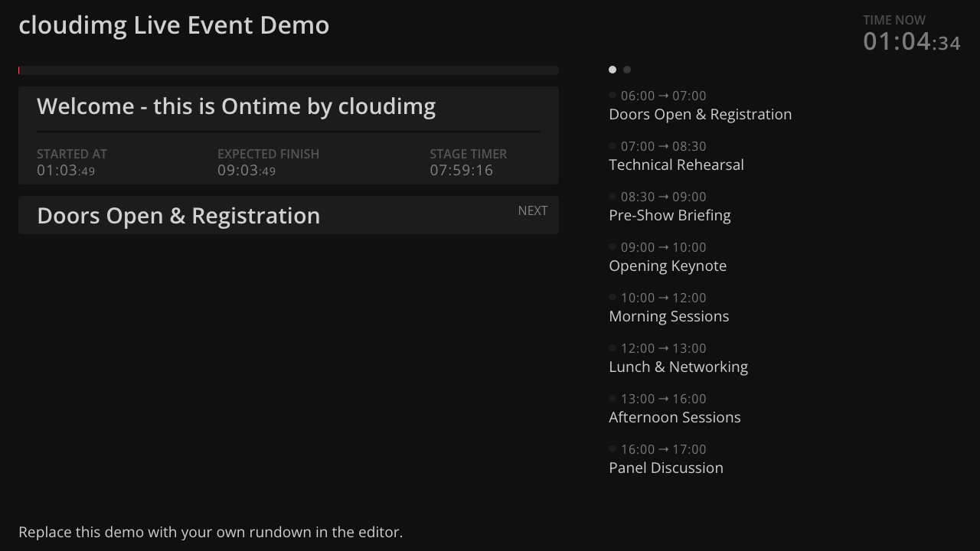Click the "06:00 → 07:00" schedule time
The height and width of the screenshot is (551, 980).
tap(664, 96)
